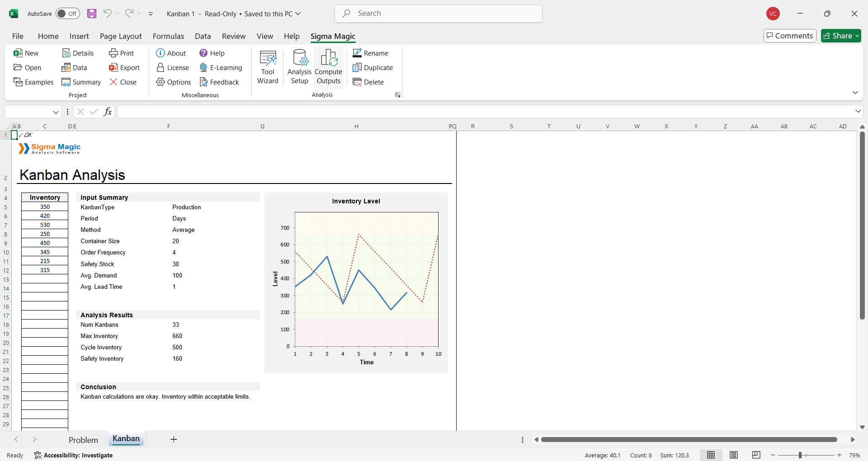Toggle the AutoSave switch
This screenshot has width=868, height=461.
[x=67, y=14]
